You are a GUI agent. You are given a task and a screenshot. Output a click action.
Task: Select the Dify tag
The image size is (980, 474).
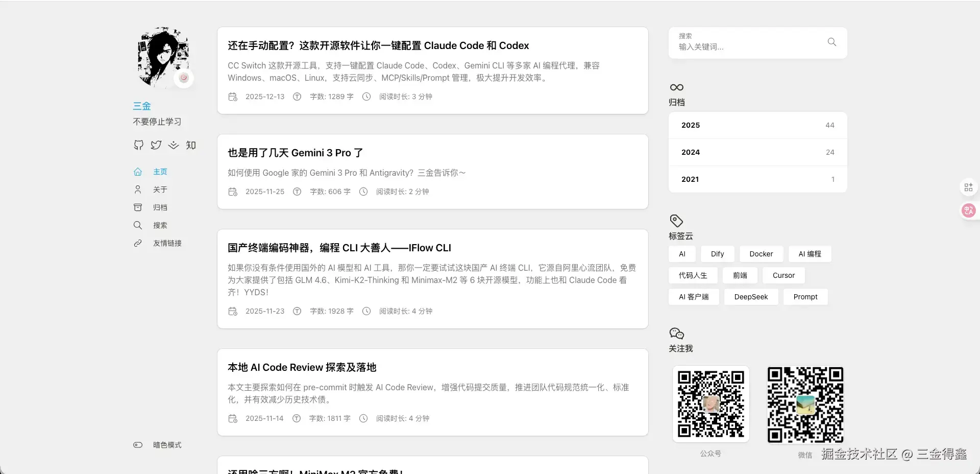(x=718, y=254)
